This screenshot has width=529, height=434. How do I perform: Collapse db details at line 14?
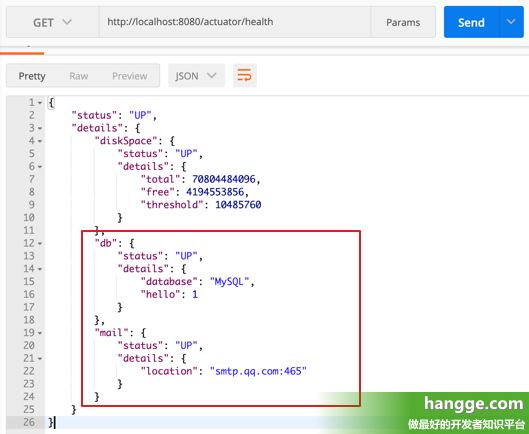[x=40, y=269]
